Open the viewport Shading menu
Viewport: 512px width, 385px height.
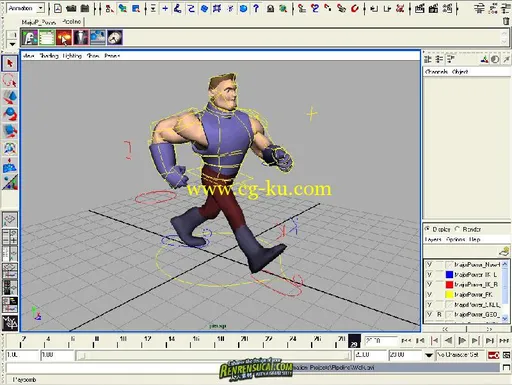click(x=49, y=56)
